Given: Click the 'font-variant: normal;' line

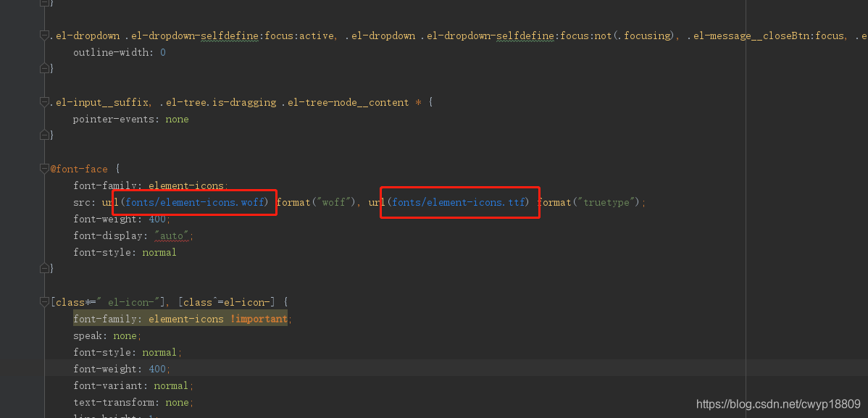Looking at the screenshot, I should pos(133,385).
